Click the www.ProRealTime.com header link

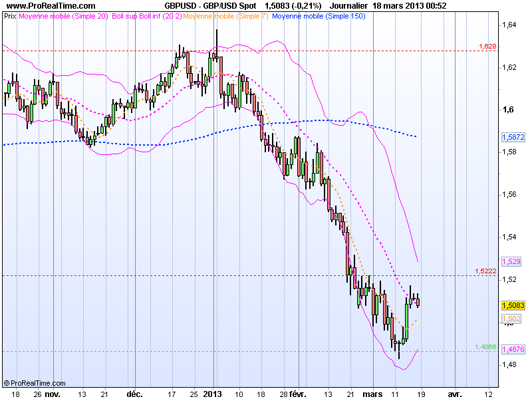tap(51, 6)
